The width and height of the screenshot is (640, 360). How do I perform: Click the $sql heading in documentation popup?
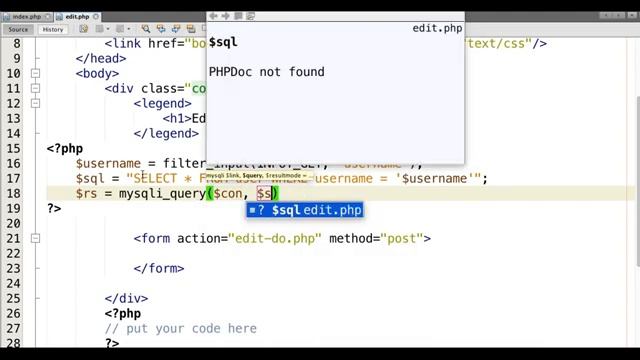tap(223, 42)
